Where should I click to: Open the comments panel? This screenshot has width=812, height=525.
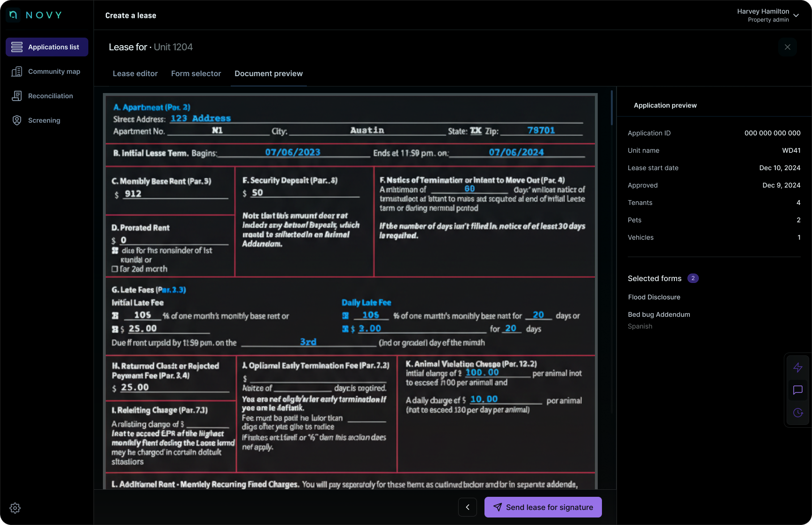tap(798, 390)
